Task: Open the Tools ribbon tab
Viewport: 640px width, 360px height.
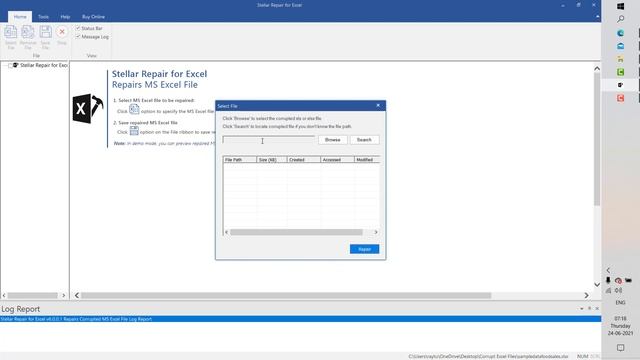Action: [43, 17]
